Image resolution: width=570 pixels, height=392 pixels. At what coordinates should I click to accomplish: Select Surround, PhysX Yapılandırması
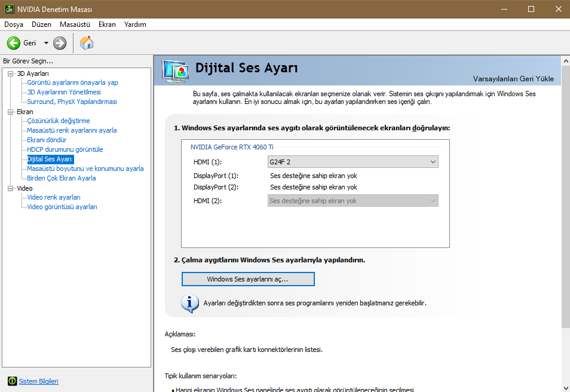pyautogui.click(x=72, y=102)
